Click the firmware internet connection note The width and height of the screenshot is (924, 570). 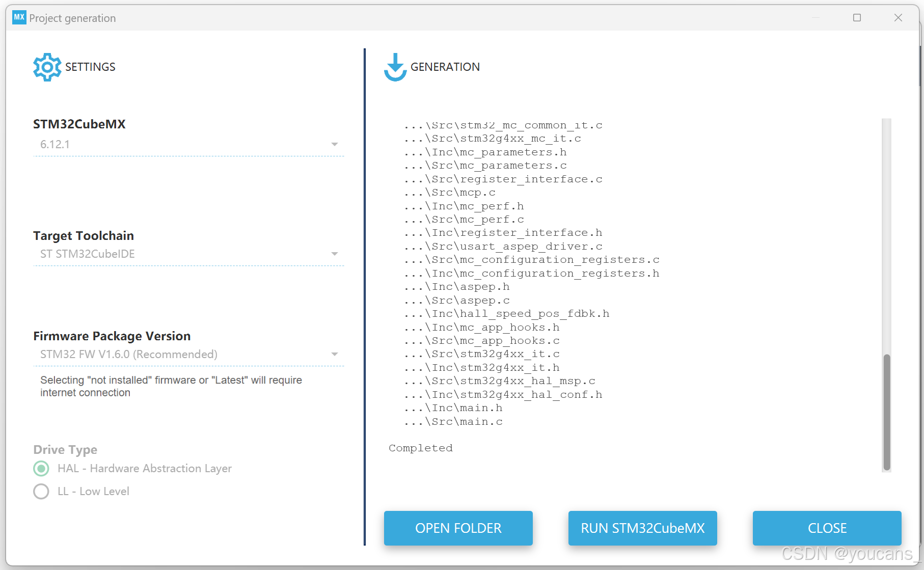(171, 387)
